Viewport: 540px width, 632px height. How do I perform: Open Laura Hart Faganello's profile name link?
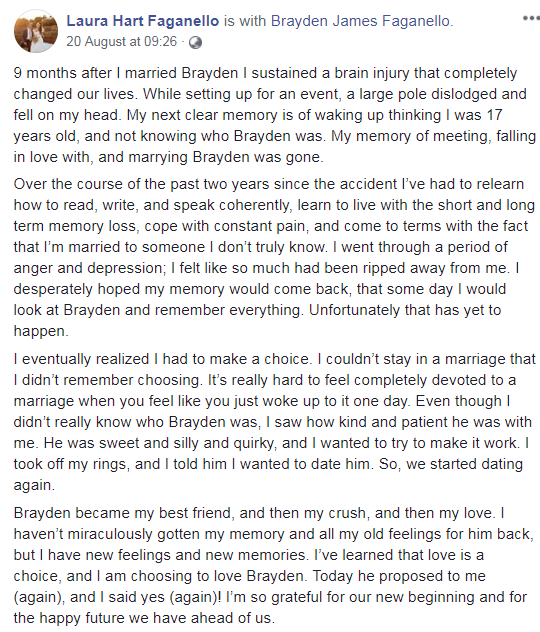click(143, 21)
